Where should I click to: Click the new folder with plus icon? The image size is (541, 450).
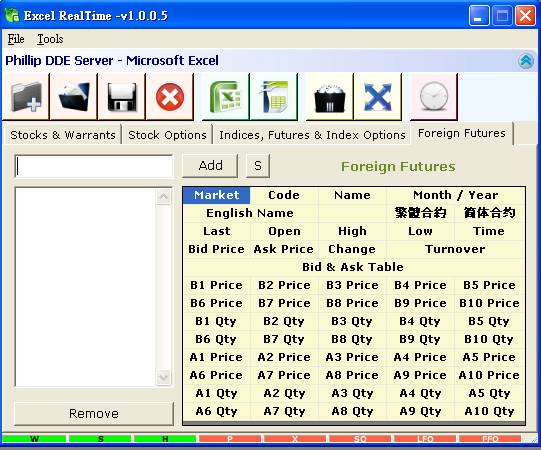pyautogui.click(x=26, y=97)
